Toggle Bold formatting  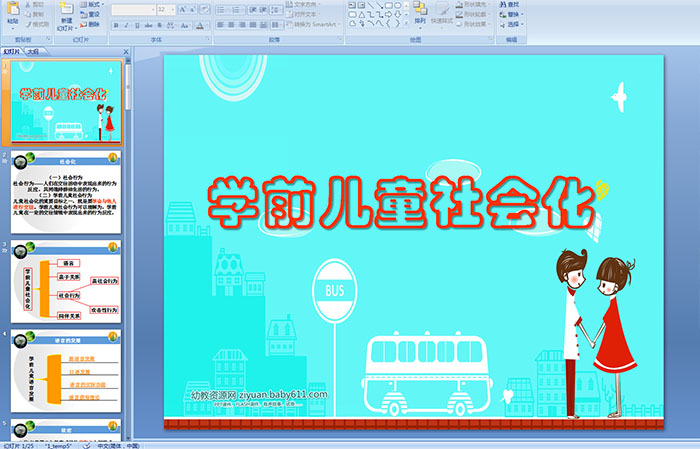(x=116, y=25)
